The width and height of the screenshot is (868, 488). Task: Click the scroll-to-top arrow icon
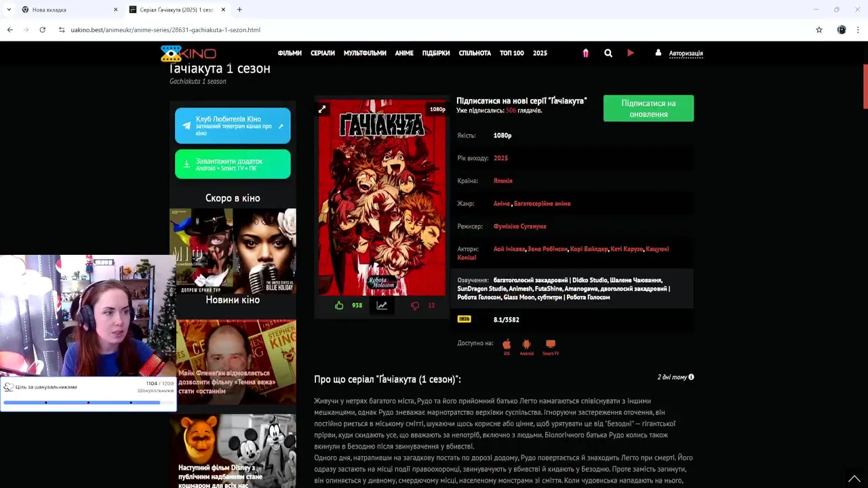854,479
